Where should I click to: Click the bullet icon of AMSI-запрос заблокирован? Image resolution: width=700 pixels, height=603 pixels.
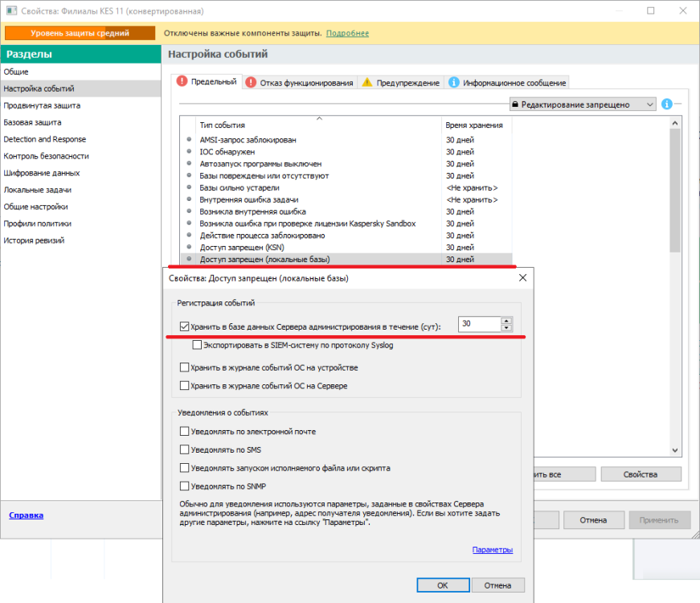click(x=190, y=139)
